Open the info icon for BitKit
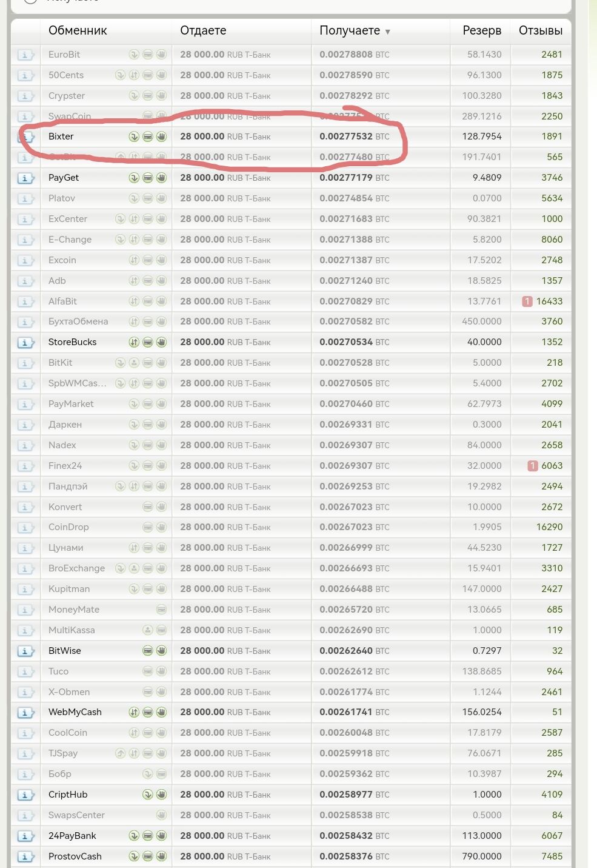 [x=25, y=363]
